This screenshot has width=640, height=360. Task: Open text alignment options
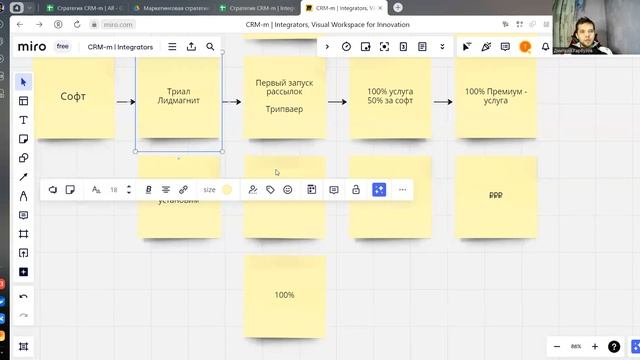tap(166, 189)
